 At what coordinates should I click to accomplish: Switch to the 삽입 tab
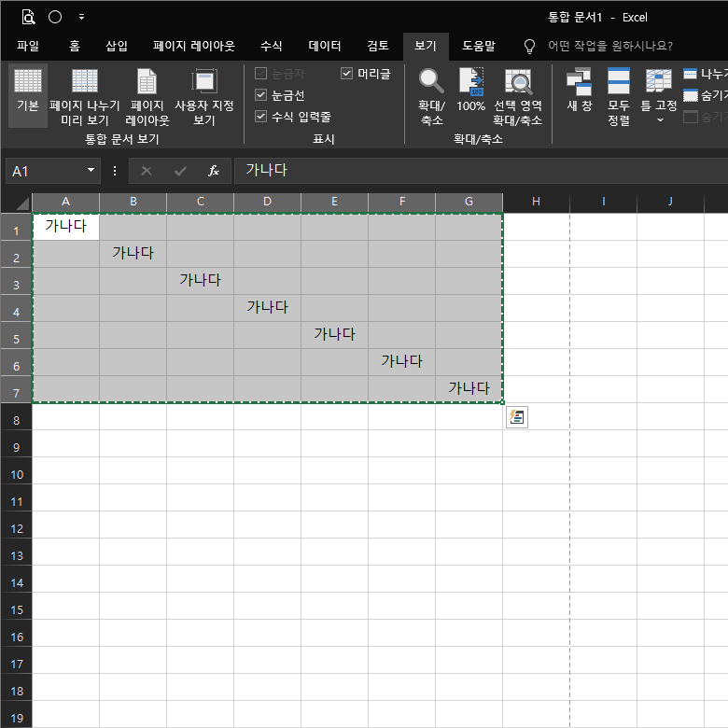point(117,46)
